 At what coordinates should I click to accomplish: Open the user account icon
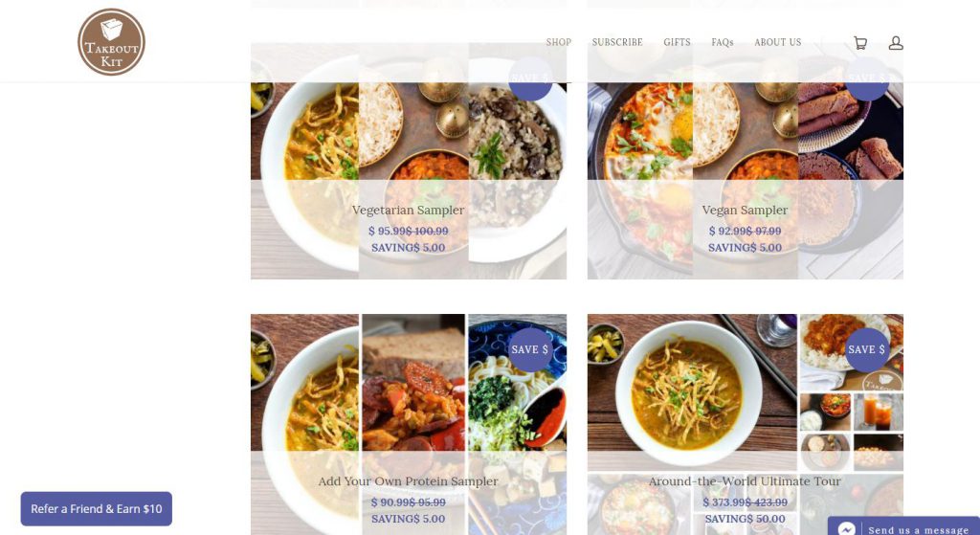896,42
